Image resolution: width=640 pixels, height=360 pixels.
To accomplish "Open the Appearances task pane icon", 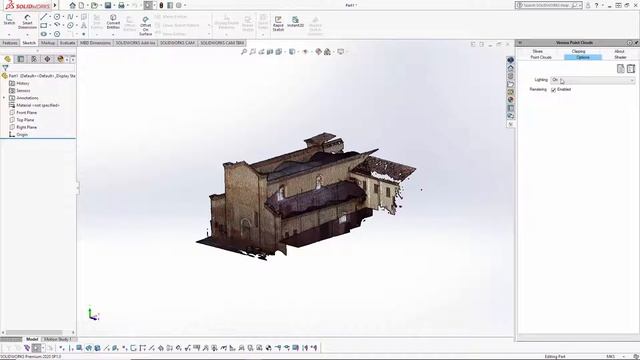I will (511, 100).
